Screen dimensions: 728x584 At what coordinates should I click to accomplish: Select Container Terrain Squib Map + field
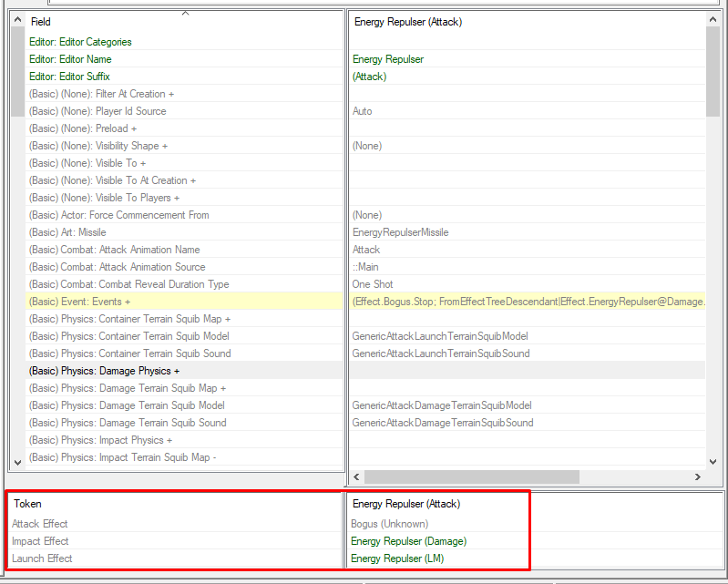(184, 319)
